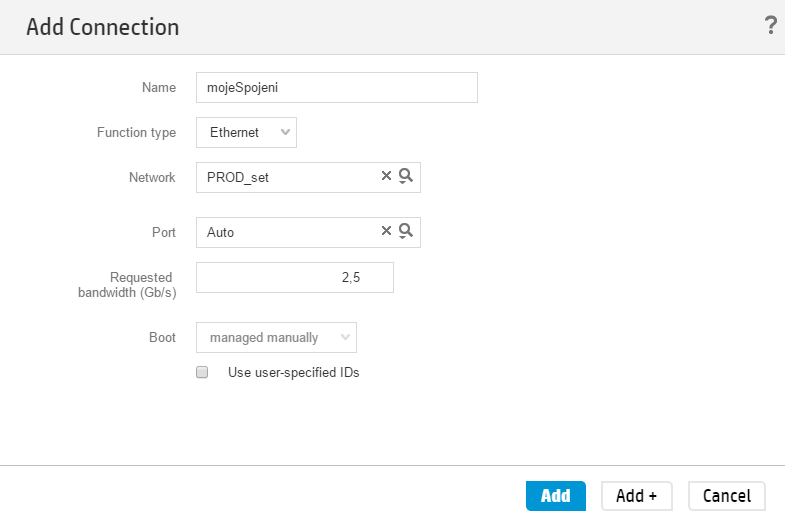Click the Function type dropdown arrow
This screenshot has width=785, height=525.
pos(285,132)
